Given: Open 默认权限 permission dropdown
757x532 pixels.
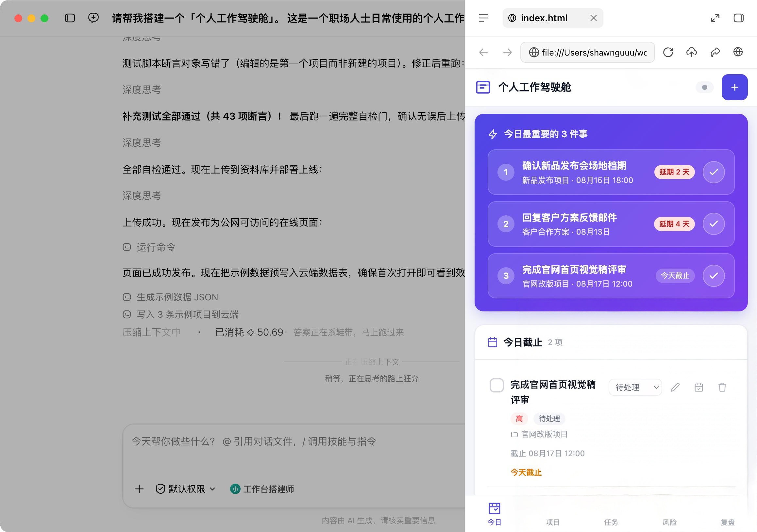Looking at the screenshot, I should [x=186, y=489].
